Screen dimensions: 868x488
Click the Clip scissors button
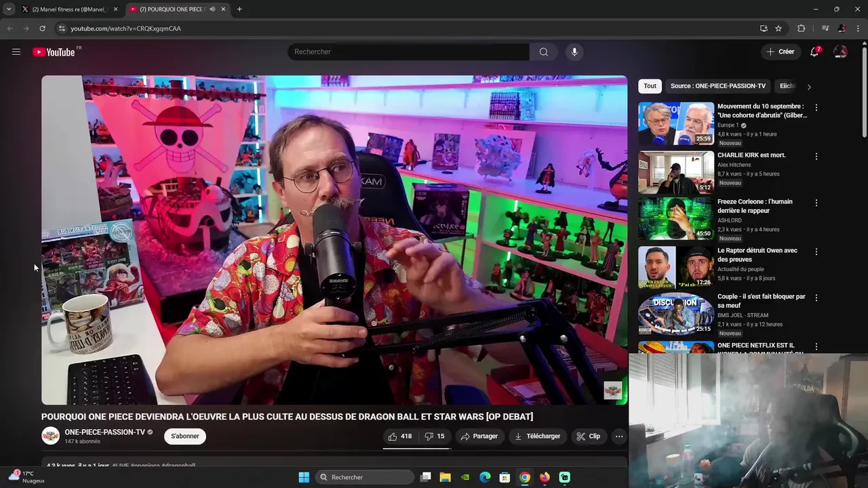pos(588,436)
